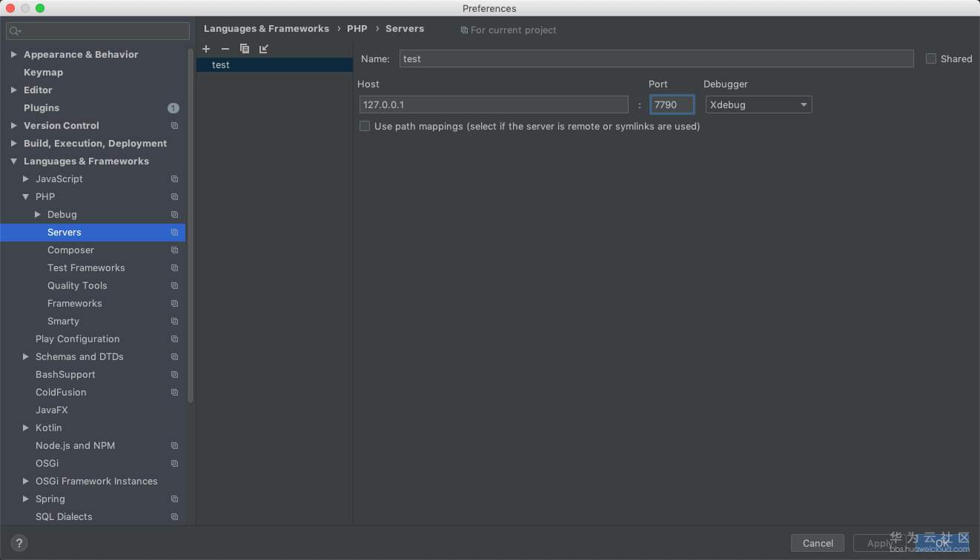The width and height of the screenshot is (980, 560).
Task: Open the help question mark button
Action: coord(19,543)
